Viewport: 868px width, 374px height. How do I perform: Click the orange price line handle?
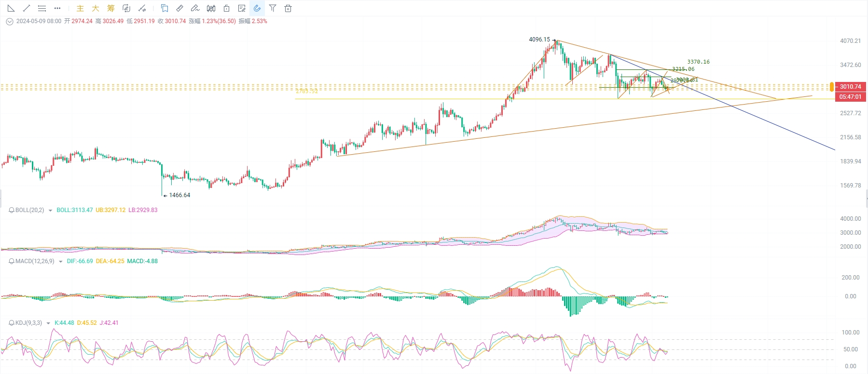pyautogui.click(x=831, y=87)
